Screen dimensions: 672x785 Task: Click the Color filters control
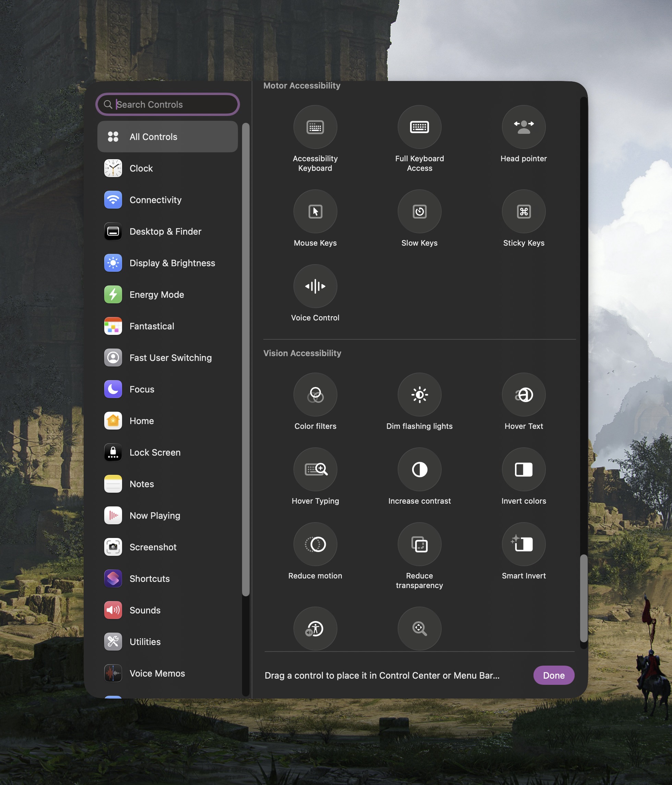[x=315, y=395]
